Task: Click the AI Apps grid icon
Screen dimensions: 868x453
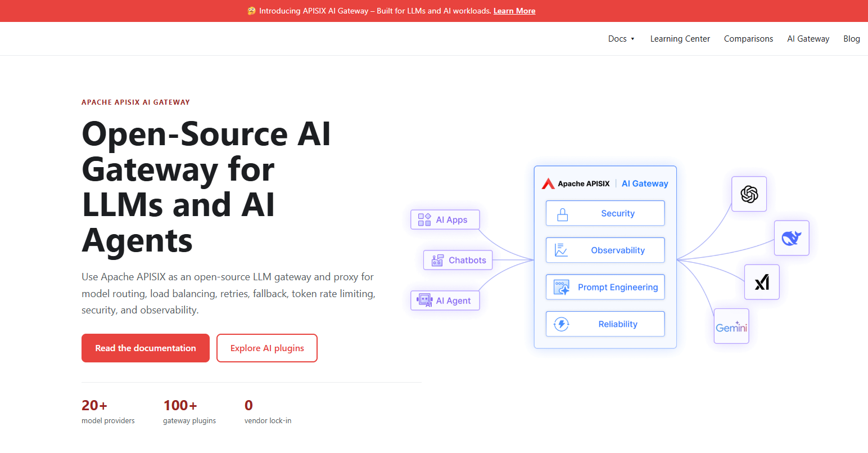Action: (x=424, y=219)
